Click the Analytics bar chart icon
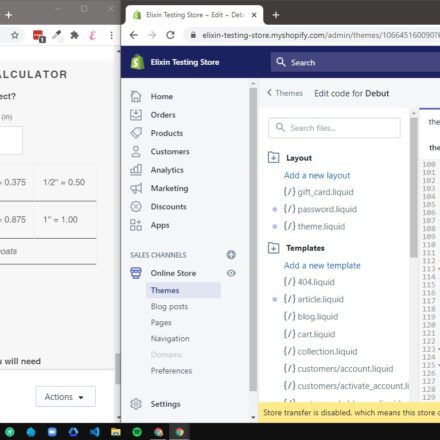Image resolution: width=440 pixels, height=440 pixels. coord(136,170)
